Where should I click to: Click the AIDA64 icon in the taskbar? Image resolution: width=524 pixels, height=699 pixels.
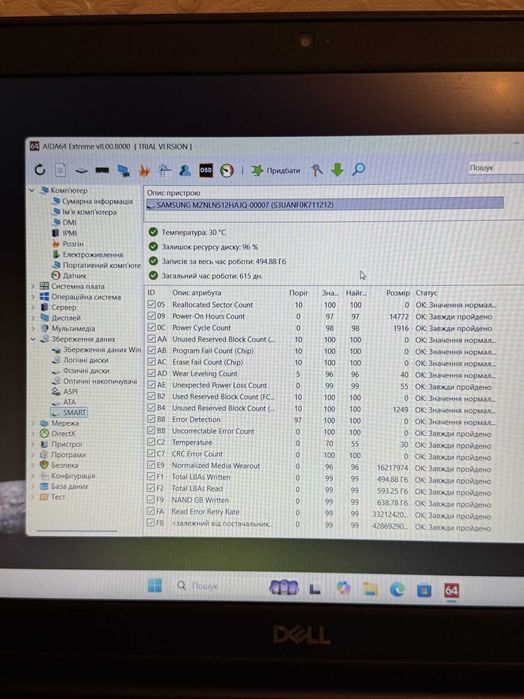[x=451, y=591]
